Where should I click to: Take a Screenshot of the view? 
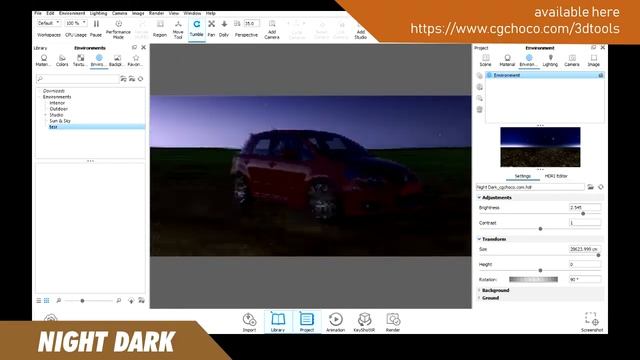(592, 322)
